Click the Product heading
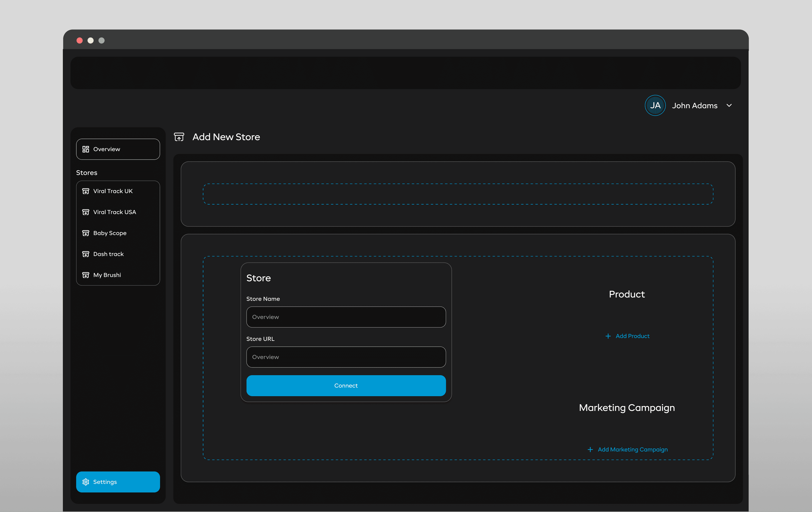 (627, 294)
